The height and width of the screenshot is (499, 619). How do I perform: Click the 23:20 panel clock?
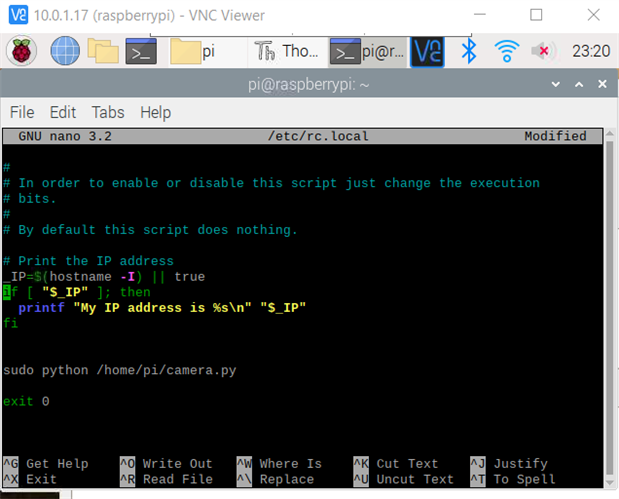[591, 51]
